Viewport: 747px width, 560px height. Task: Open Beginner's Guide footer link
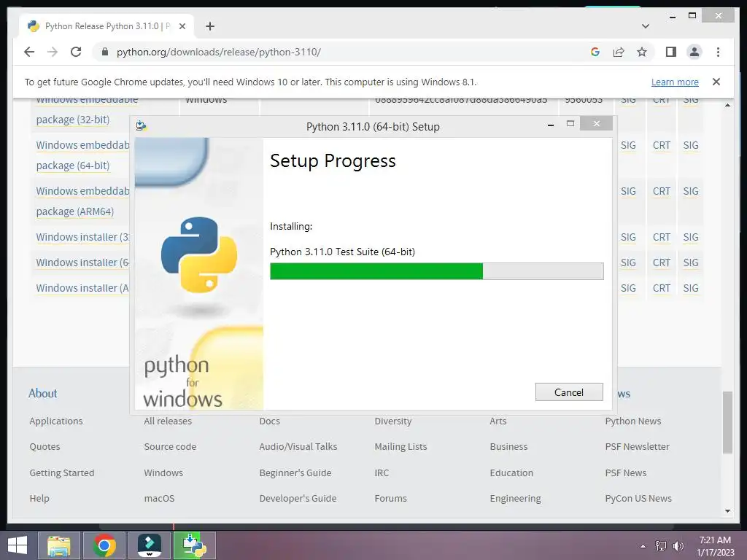295,472
